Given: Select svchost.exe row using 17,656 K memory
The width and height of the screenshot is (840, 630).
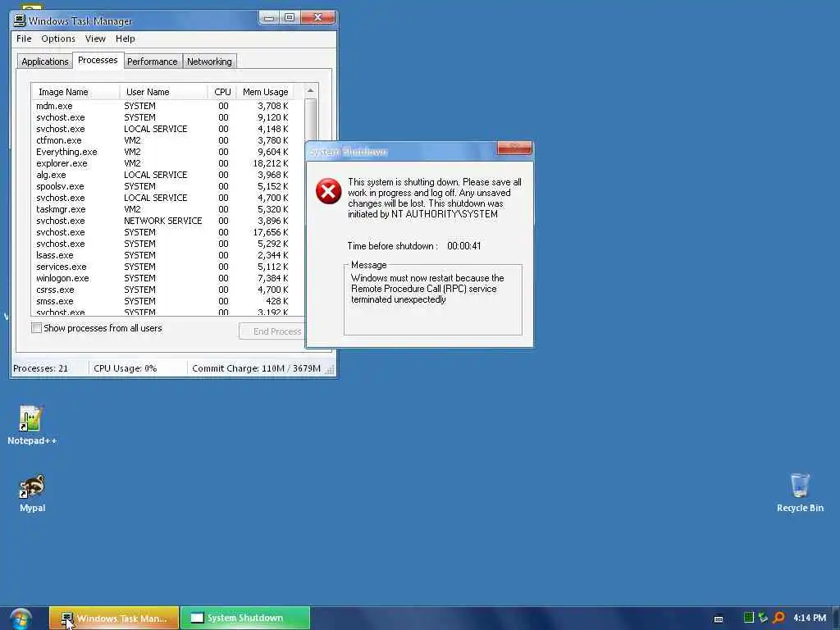Looking at the screenshot, I should coord(162,232).
